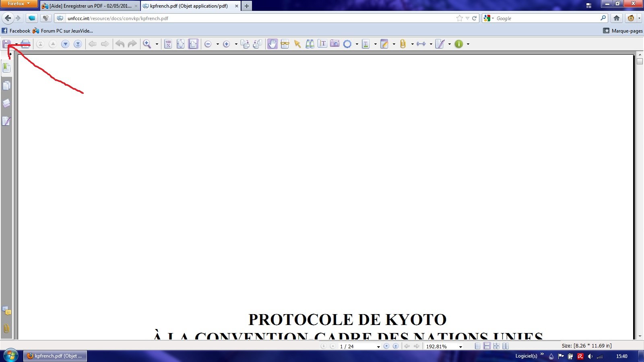The width and height of the screenshot is (644, 362).
Task: Open the Layers side panel
Action: (6, 103)
